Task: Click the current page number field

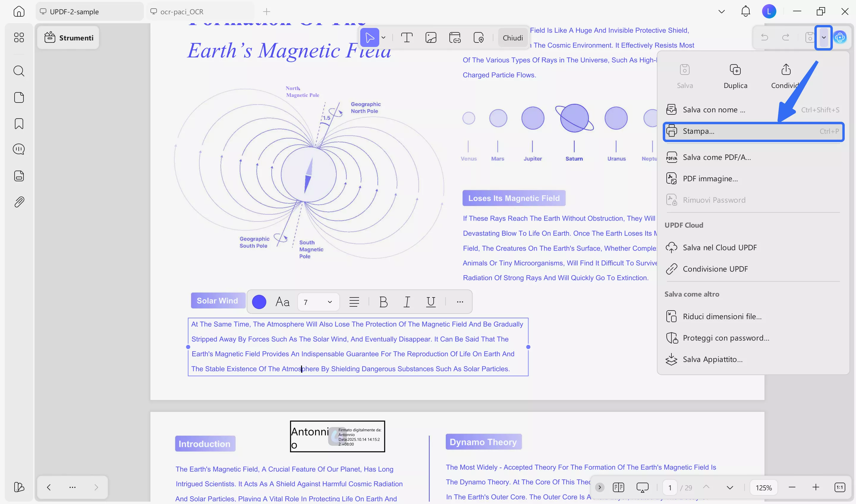Action: click(x=670, y=488)
